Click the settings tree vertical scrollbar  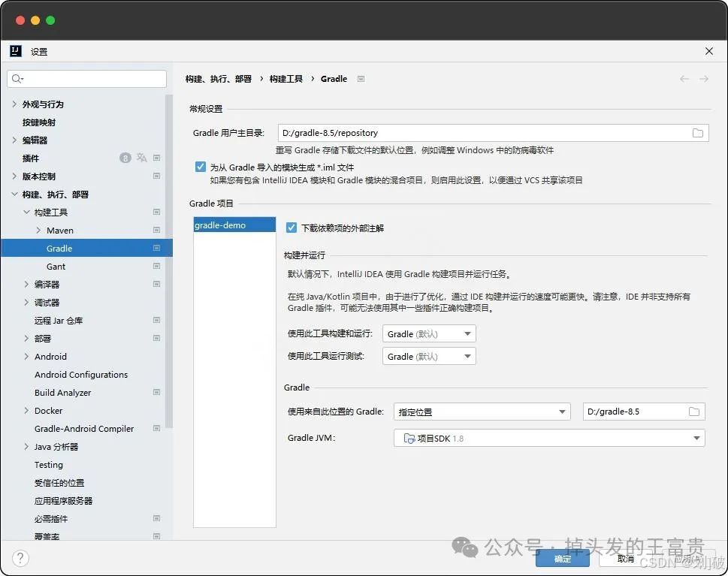(x=169, y=261)
